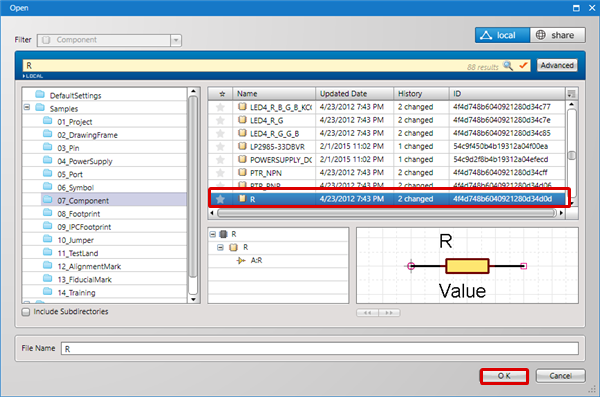600x397 pixels.
Task: Click table horizontal scrollbar left arrow
Action: click(x=212, y=213)
